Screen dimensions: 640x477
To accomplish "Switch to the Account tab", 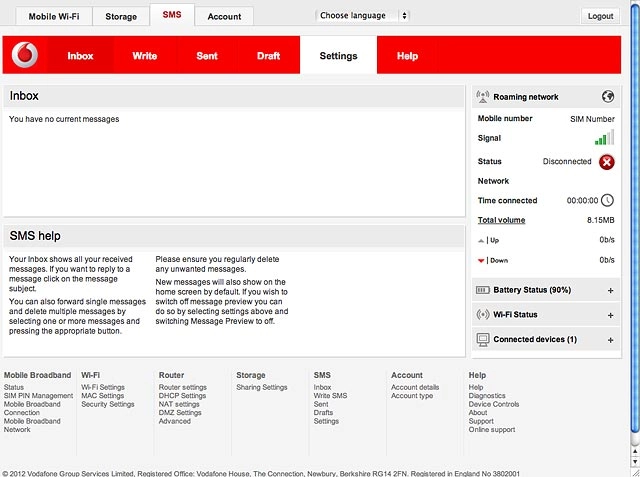I will (224, 17).
